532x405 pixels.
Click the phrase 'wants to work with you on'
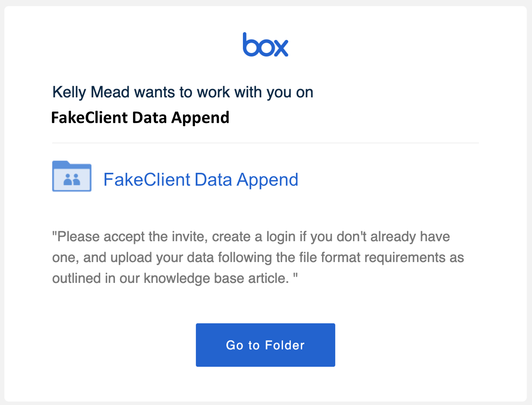click(x=223, y=92)
